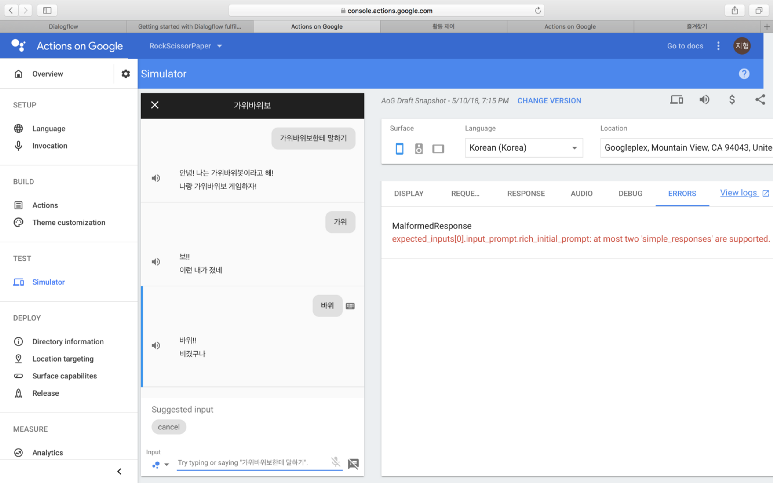Open the Korean (Korea) language dropdown
773x483 pixels.
pyautogui.click(x=524, y=148)
